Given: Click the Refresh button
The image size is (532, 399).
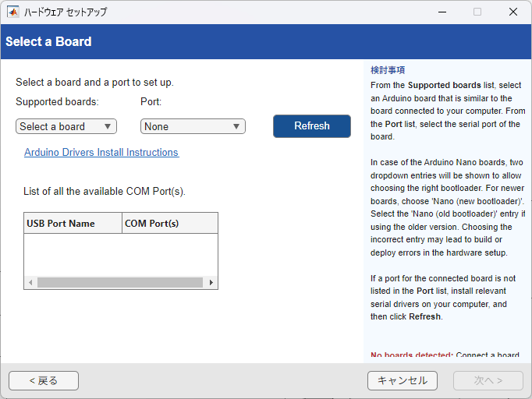Looking at the screenshot, I should coord(312,126).
